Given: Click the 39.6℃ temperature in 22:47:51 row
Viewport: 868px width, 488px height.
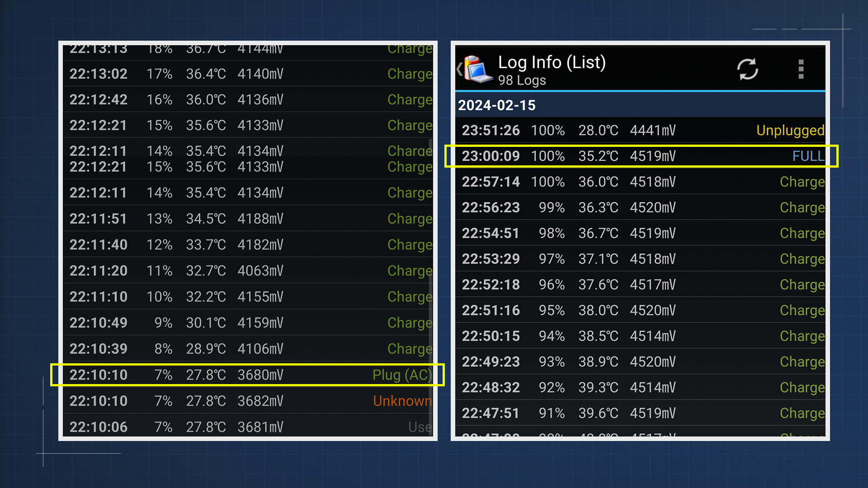Looking at the screenshot, I should pos(598,413).
